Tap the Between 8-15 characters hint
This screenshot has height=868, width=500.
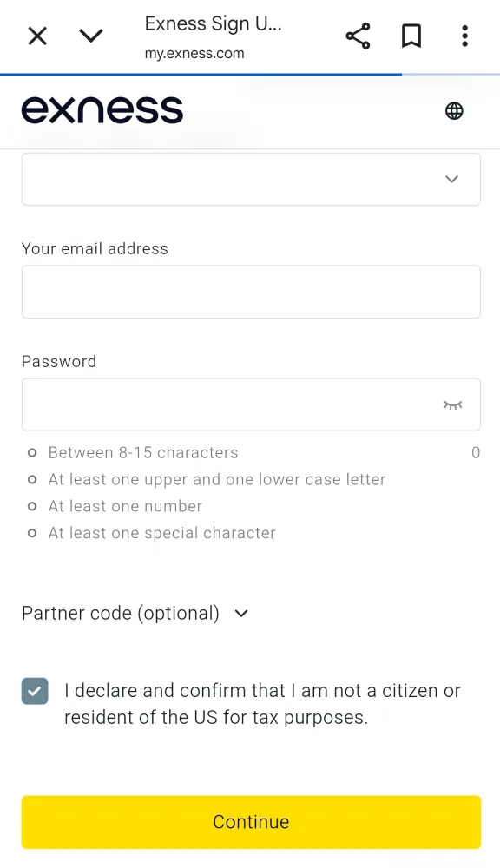pyautogui.click(x=143, y=453)
